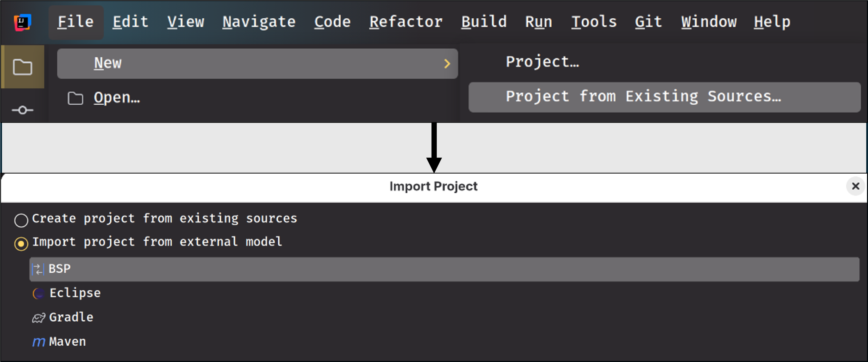This screenshot has width=868, height=362.
Task: Click the Eclipse icon in the import list
Action: (x=38, y=293)
